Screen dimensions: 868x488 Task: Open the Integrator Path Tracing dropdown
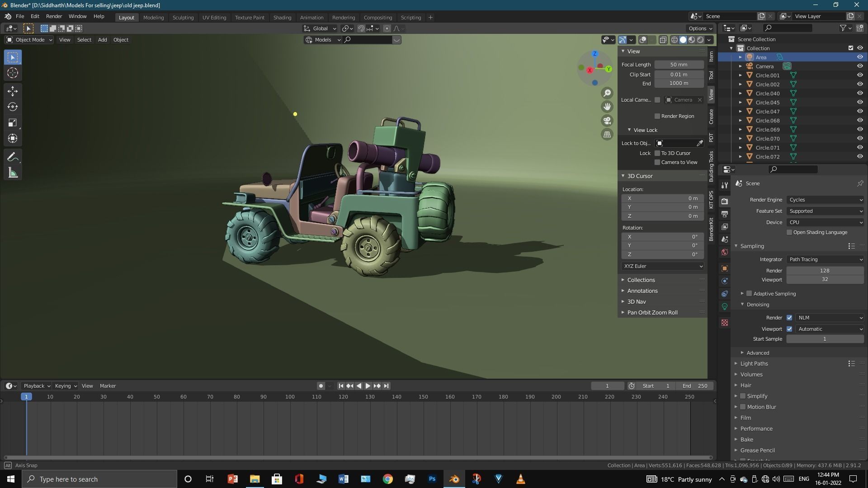[x=825, y=259]
